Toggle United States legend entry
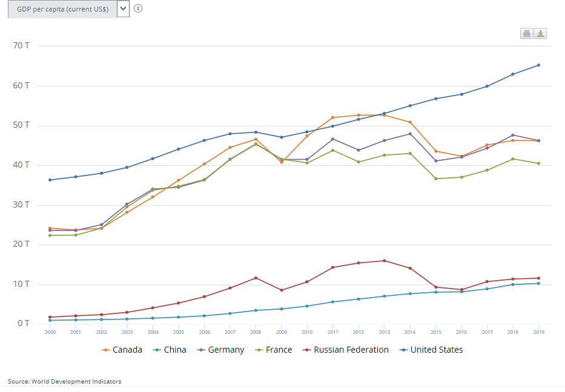 coord(431,350)
